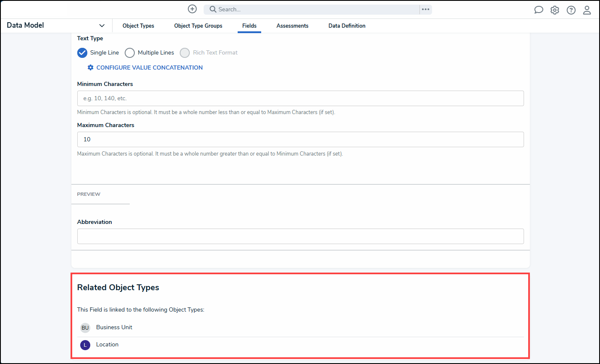
Task: Switch to the Assessments tab
Action: pos(292,26)
